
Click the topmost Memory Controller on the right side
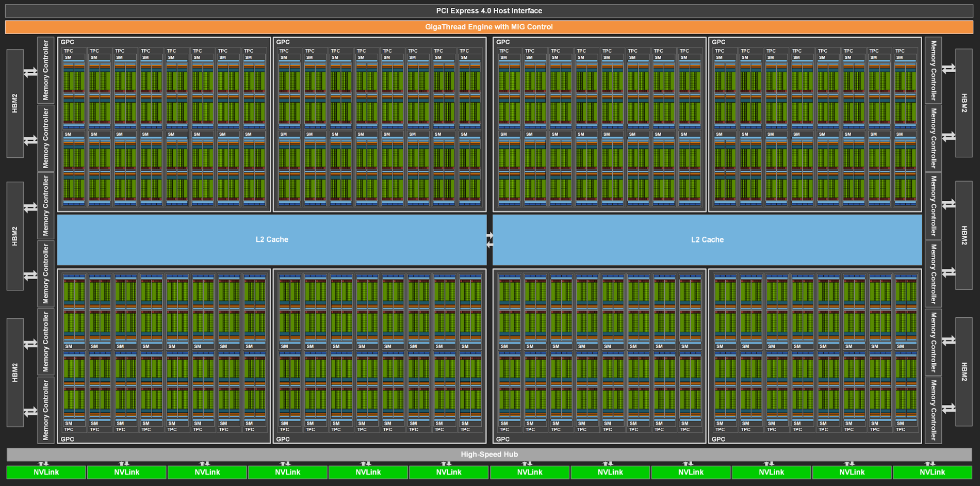934,70
